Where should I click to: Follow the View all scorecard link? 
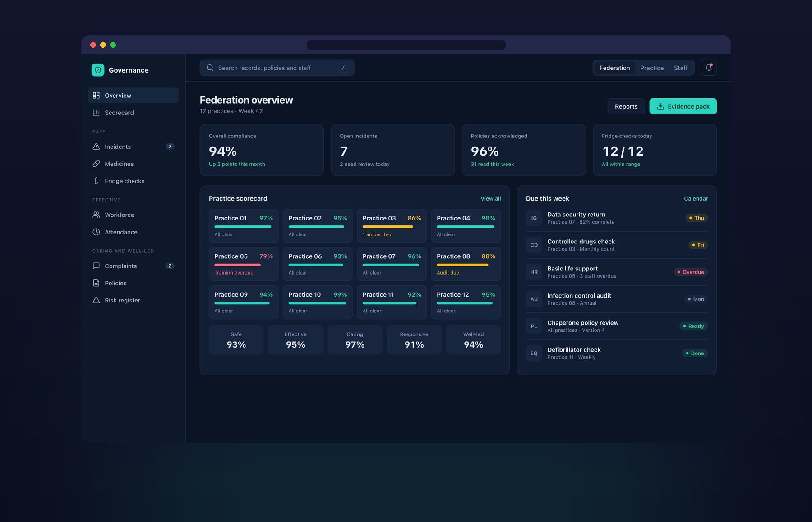[490, 199]
